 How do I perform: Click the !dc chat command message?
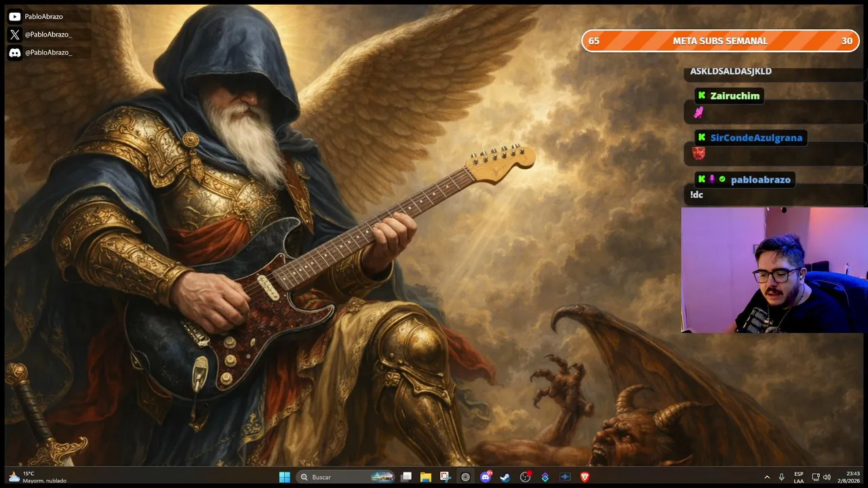pos(696,195)
